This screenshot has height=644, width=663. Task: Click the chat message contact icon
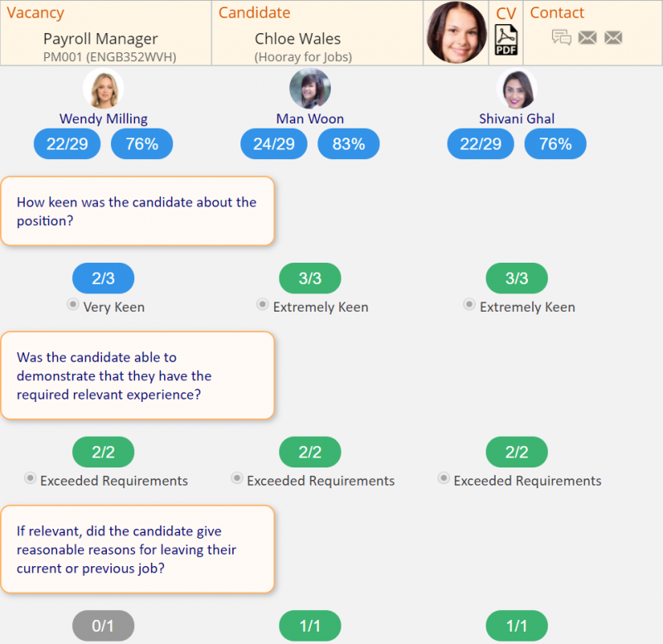point(561,37)
